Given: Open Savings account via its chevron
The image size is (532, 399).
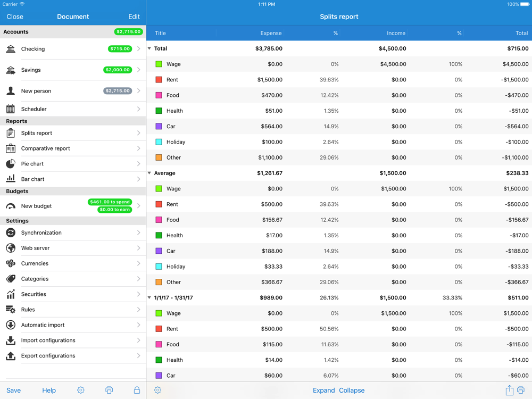Looking at the screenshot, I should pos(138,70).
